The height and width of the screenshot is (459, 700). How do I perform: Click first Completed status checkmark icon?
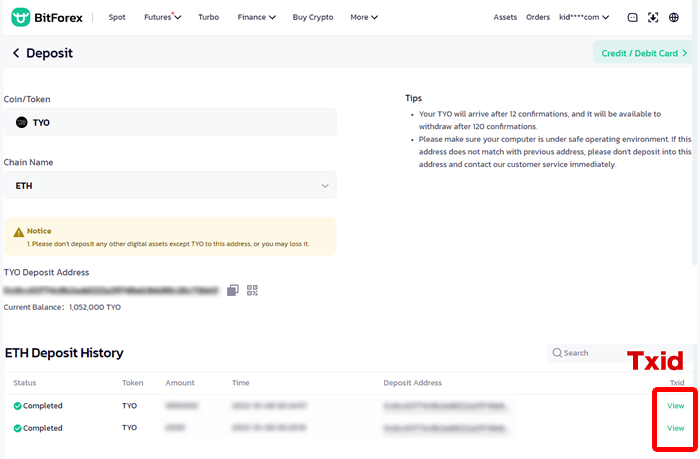[17, 406]
